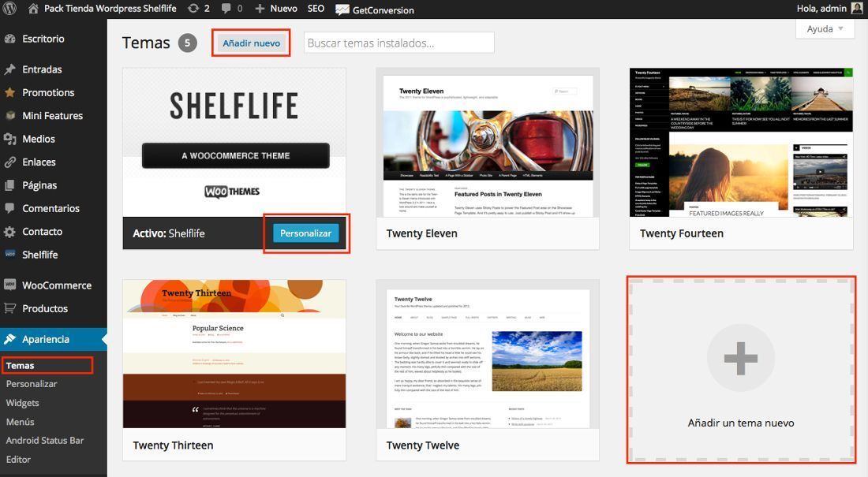This screenshot has height=477, width=868.
Task: Click the Escritorio dashboard icon
Action: tap(10, 39)
